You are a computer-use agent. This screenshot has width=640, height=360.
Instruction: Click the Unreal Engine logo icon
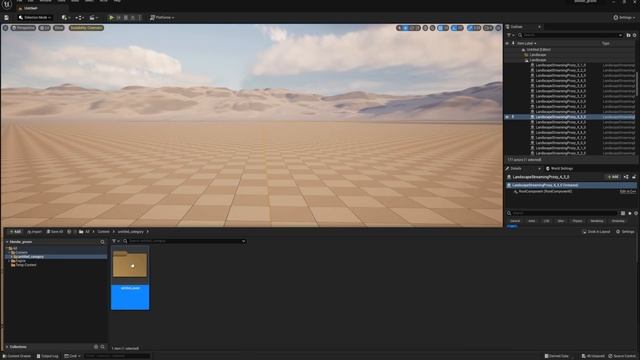7,4
